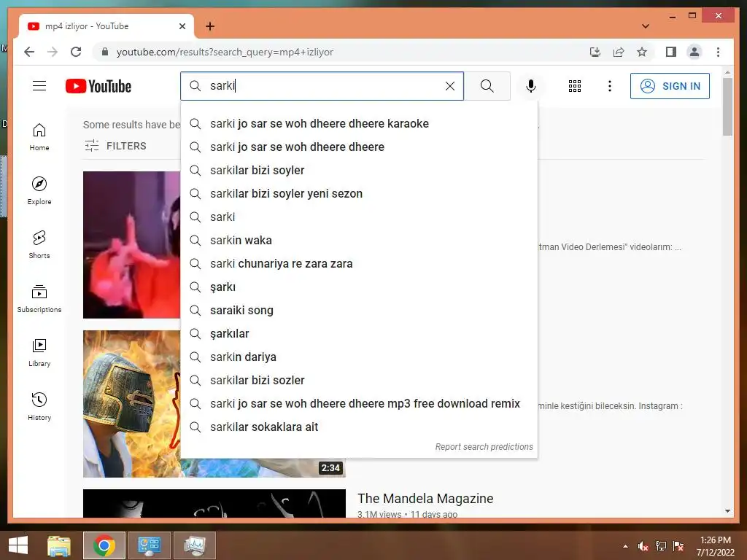
Task: Click the page vertical scrollbar thumb
Action: pos(727,106)
